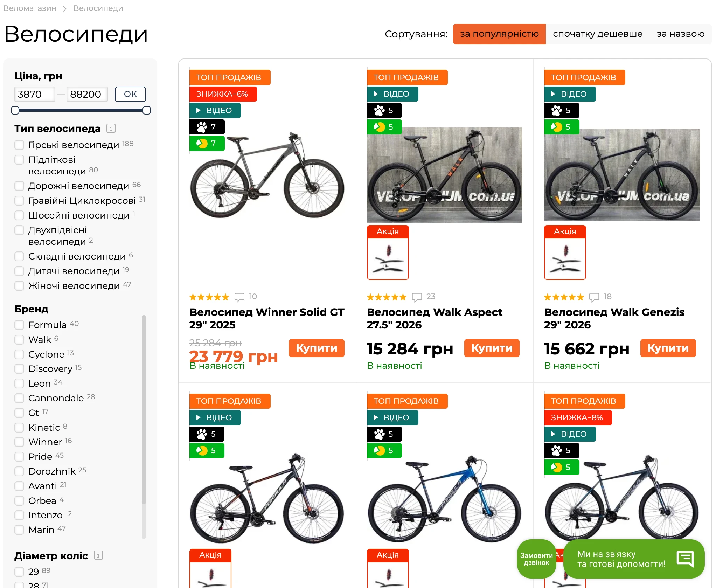This screenshot has width=716, height=588.
Task: Open the chat message icon widget
Action: point(685,559)
